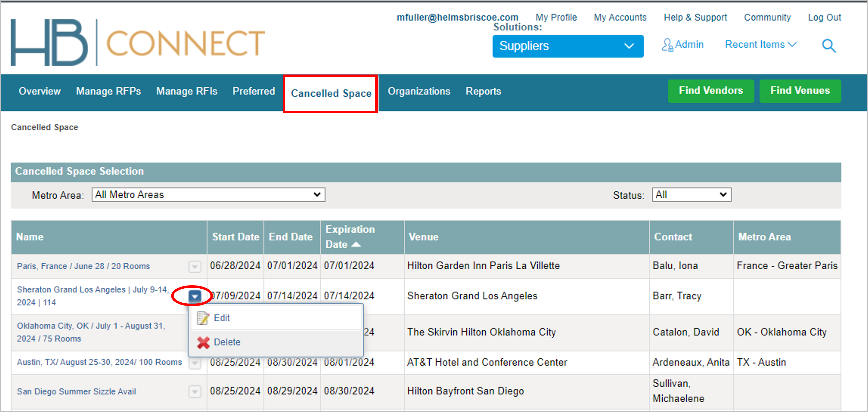The image size is (868, 412).
Task: Click the red X Delete icon
Action: click(203, 342)
